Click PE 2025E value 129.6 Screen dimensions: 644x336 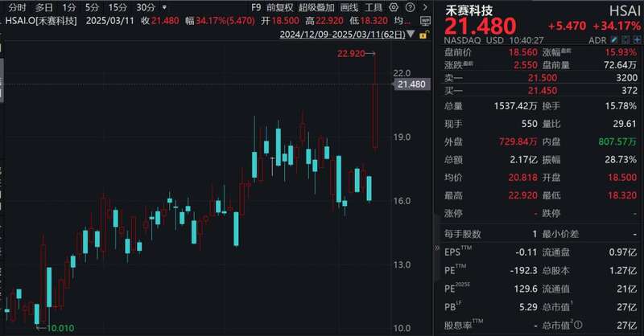click(x=526, y=289)
